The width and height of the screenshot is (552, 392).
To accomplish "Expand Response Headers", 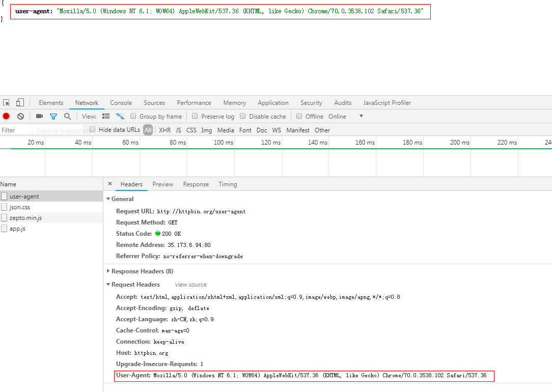I will pos(108,271).
